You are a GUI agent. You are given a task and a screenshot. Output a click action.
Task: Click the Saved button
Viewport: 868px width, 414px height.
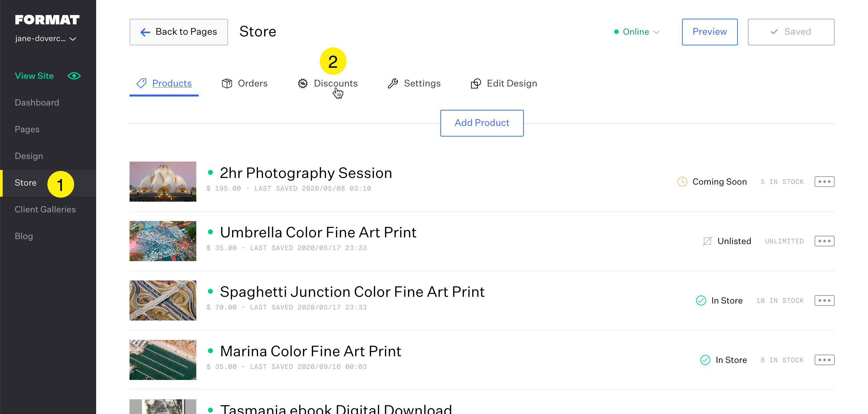[x=791, y=32]
